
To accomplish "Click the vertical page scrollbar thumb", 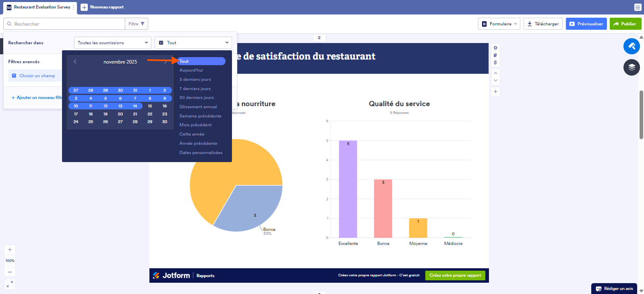I will 641,115.
